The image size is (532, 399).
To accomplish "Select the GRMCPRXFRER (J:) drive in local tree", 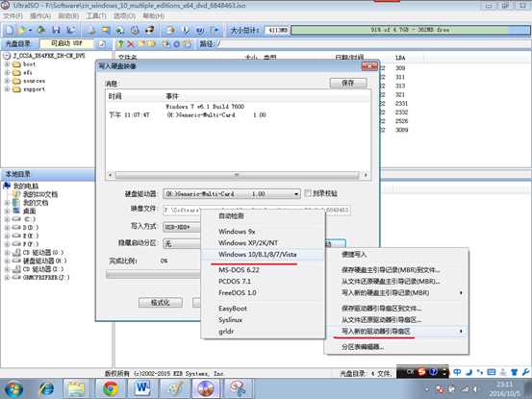I will pyautogui.click(x=46, y=277).
